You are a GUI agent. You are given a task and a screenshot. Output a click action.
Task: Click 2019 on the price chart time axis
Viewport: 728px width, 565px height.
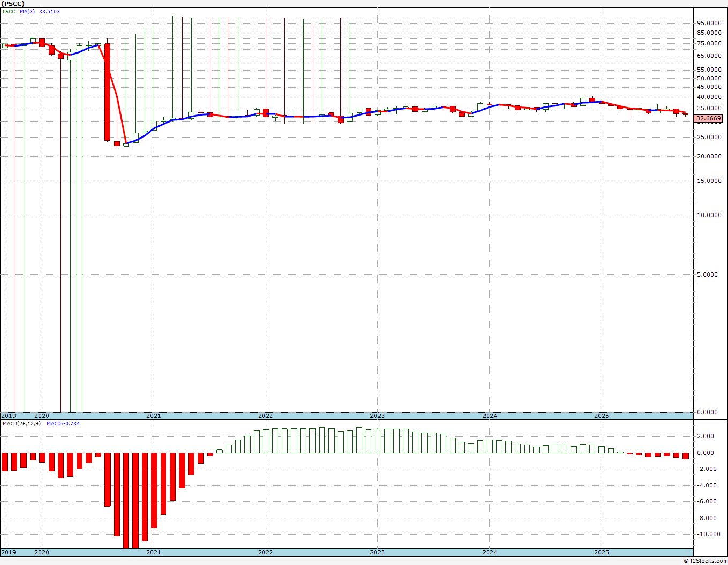point(8,416)
